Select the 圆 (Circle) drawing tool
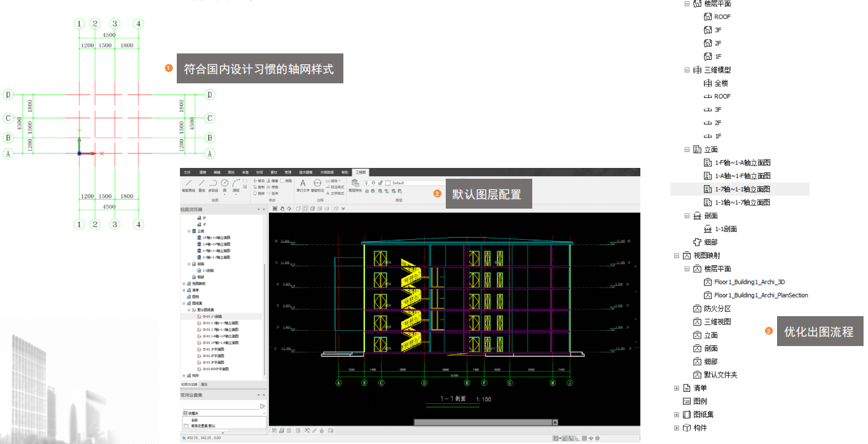 point(224,184)
